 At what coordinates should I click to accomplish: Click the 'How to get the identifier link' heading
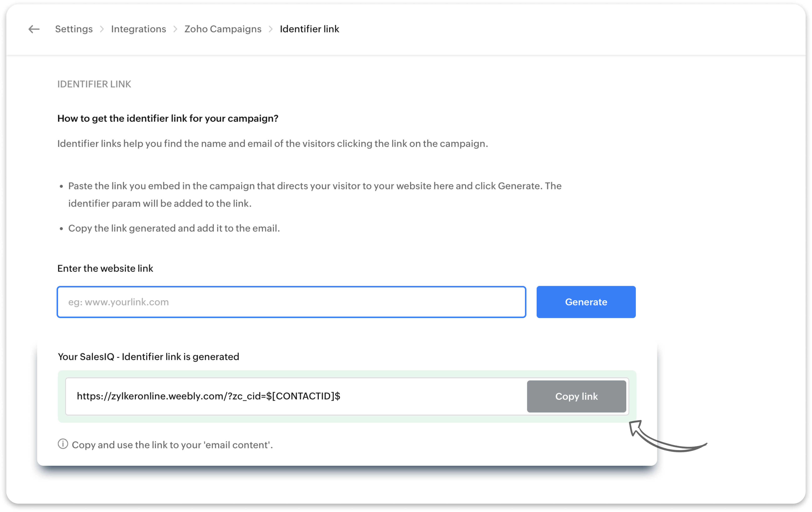[168, 118]
